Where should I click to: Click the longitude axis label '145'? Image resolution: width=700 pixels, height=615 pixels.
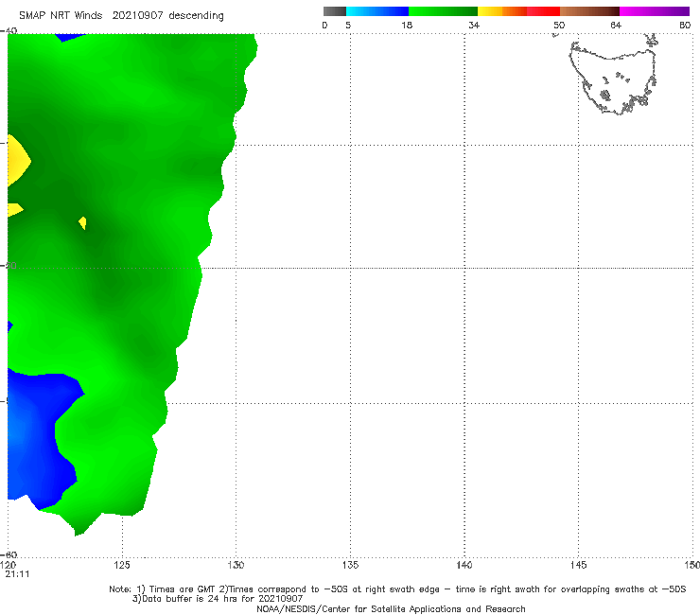point(578,566)
